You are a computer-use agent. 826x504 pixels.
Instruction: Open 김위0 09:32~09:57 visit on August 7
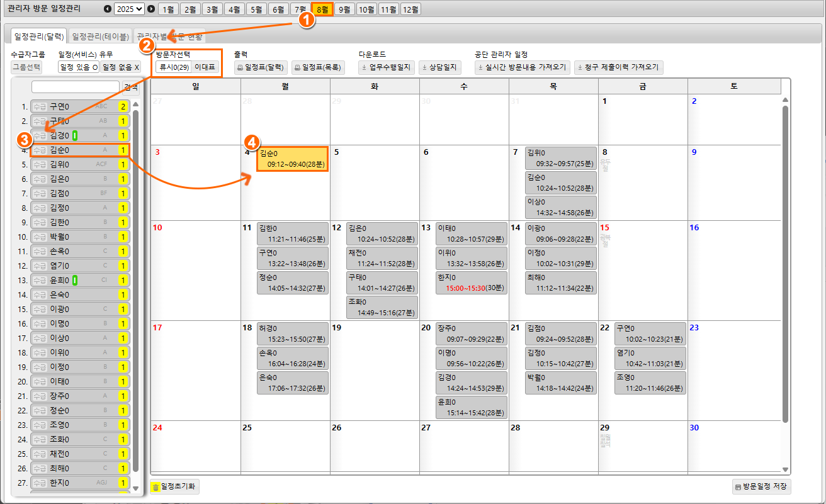560,159
